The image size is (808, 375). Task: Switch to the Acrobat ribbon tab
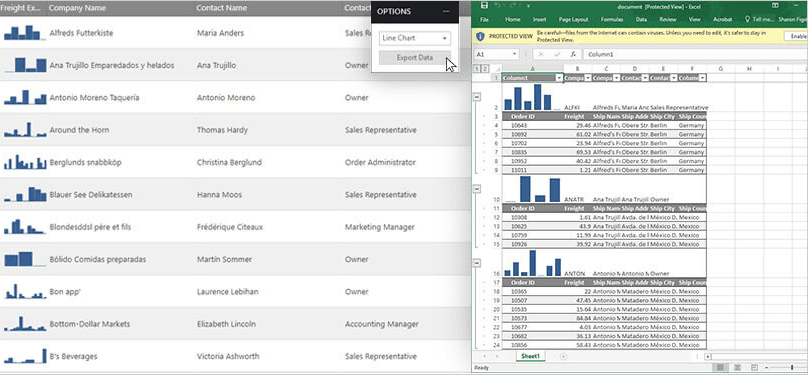click(722, 19)
